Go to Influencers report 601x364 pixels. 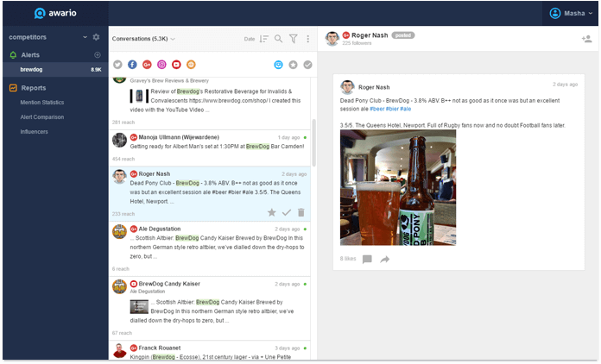click(x=35, y=132)
